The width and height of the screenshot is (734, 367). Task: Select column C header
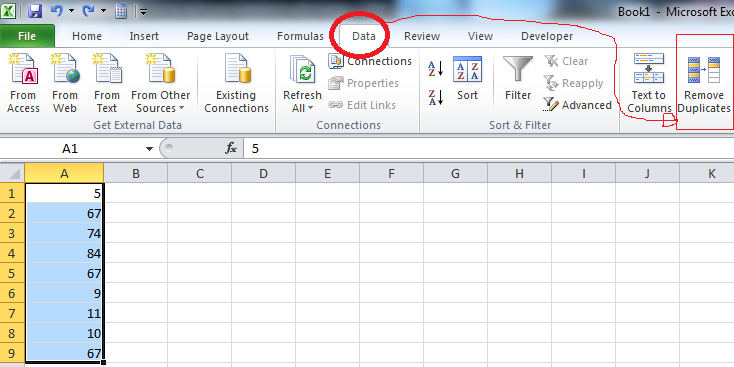click(200, 173)
